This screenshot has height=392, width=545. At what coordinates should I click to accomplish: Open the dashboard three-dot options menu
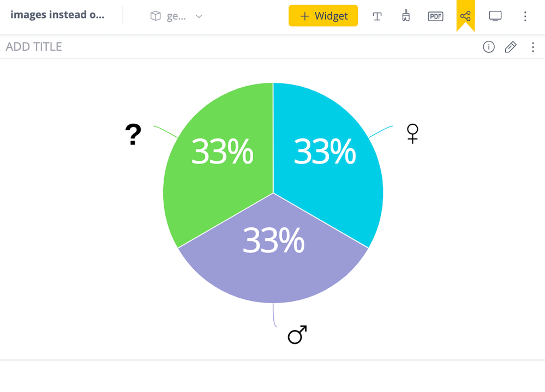(x=525, y=16)
